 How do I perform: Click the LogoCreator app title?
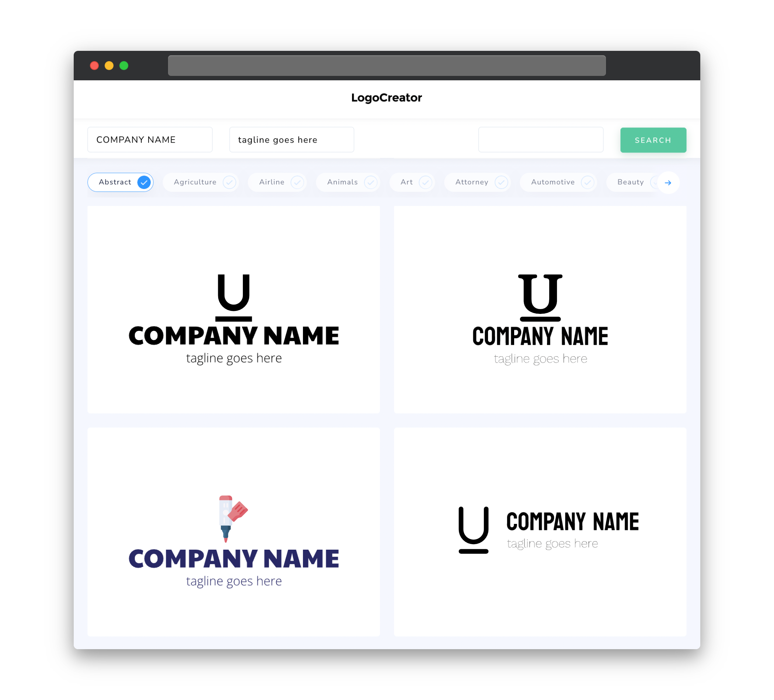point(386,98)
